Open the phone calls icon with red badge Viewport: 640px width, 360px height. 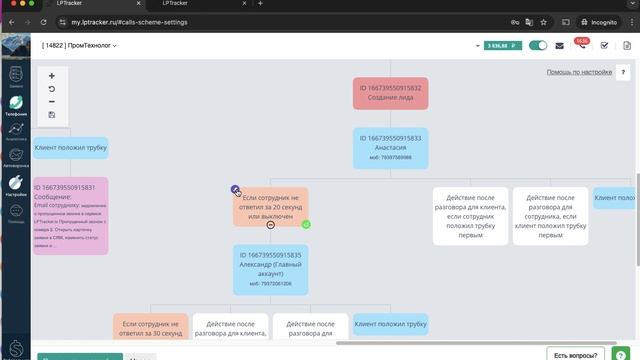click(582, 45)
